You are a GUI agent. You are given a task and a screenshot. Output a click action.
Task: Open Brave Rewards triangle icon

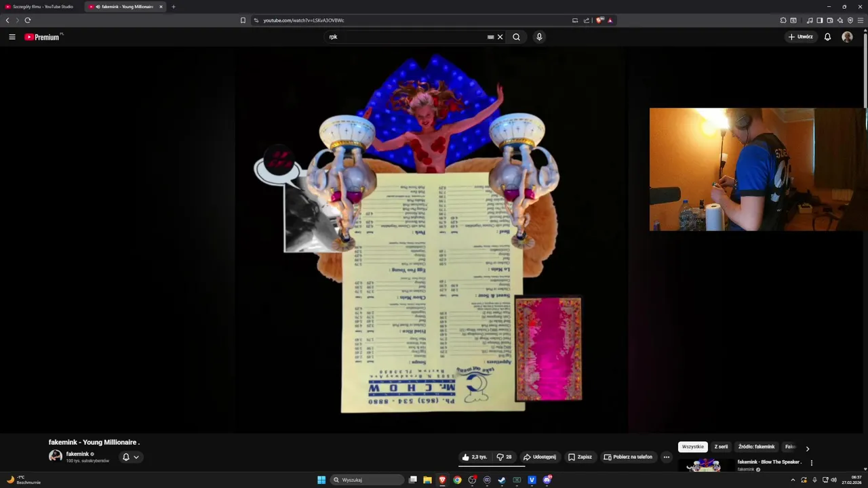point(610,20)
